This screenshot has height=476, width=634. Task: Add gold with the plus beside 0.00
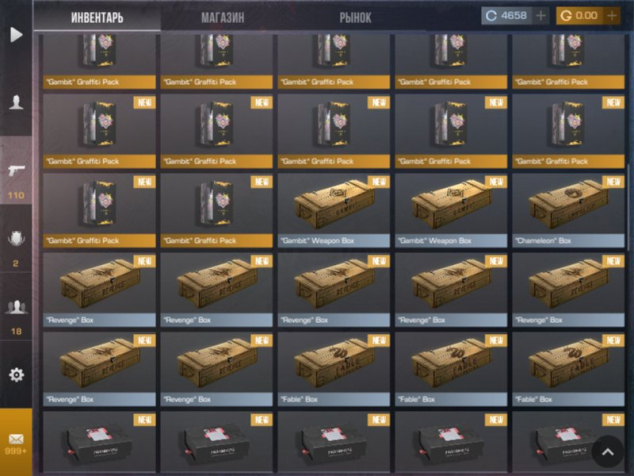coord(612,16)
